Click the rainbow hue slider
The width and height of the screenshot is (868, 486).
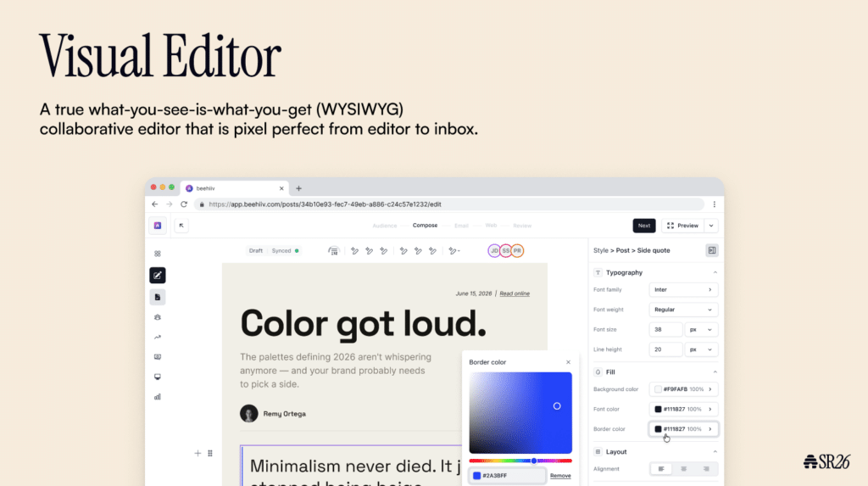point(520,461)
